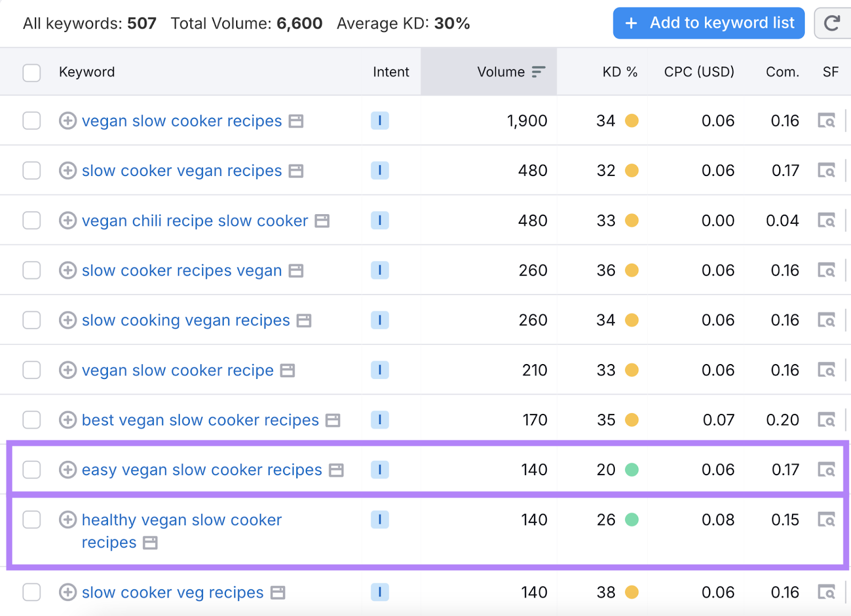Click the KD % column header
The height and width of the screenshot is (616, 851).
point(619,71)
